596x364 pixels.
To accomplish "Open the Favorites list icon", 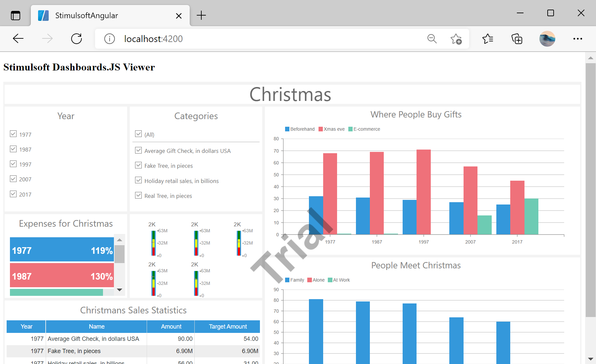I will point(488,39).
